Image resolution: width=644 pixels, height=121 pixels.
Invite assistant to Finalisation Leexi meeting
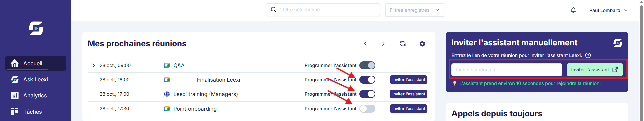409,80
